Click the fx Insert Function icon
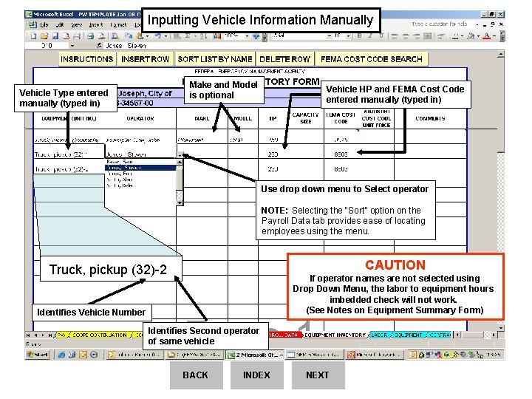Image resolution: width=532 pixels, height=399 pixels. pyautogui.click(x=99, y=46)
